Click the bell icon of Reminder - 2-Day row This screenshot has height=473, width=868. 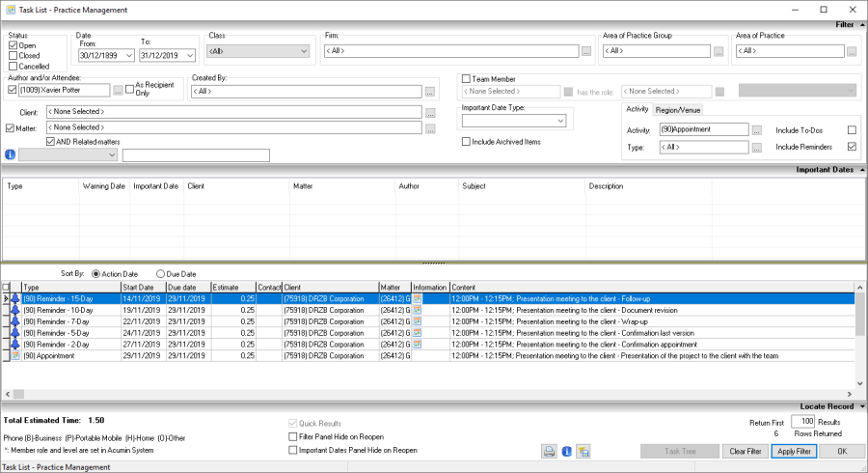coord(15,344)
